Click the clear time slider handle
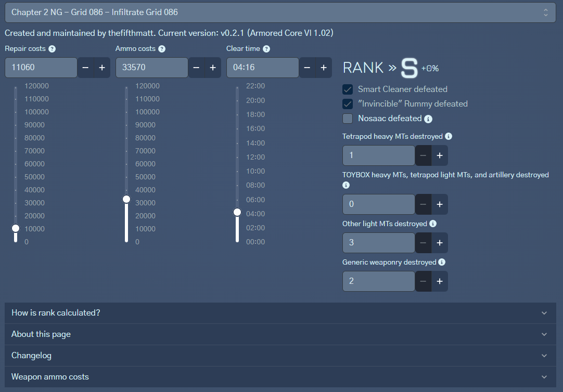Screen dimensions: 563x392 (237, 212)
